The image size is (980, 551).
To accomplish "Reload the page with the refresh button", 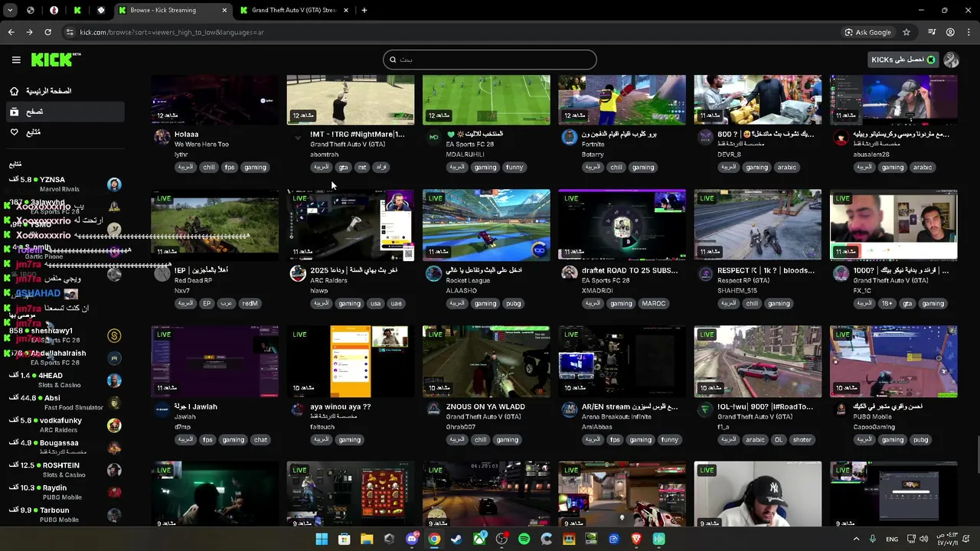I will tap(47, 32).
